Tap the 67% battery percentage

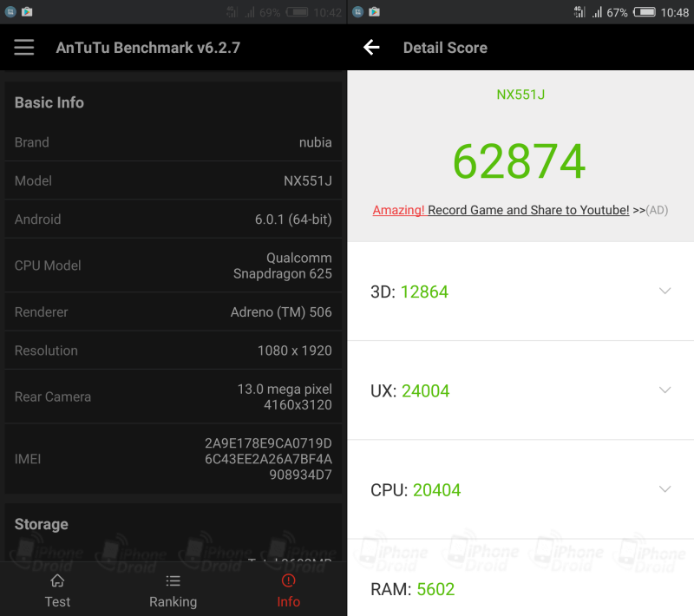[617, 12]
